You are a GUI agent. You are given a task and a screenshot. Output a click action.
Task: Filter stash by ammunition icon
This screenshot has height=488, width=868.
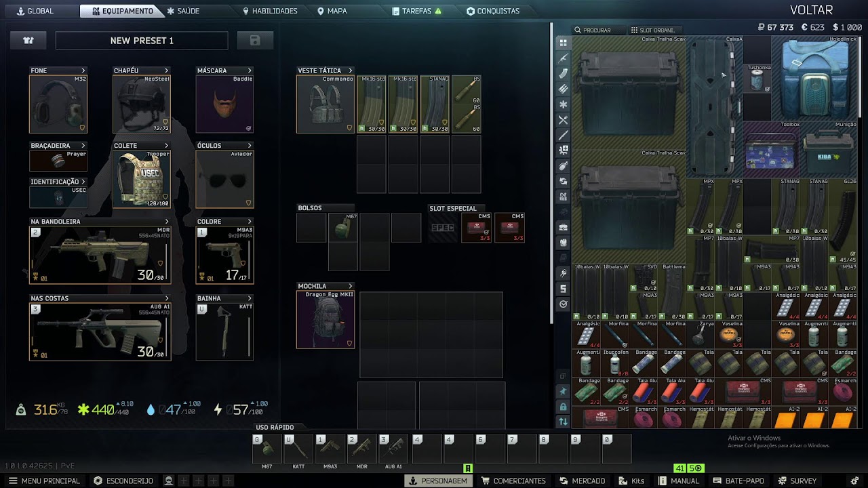[563, 89]
